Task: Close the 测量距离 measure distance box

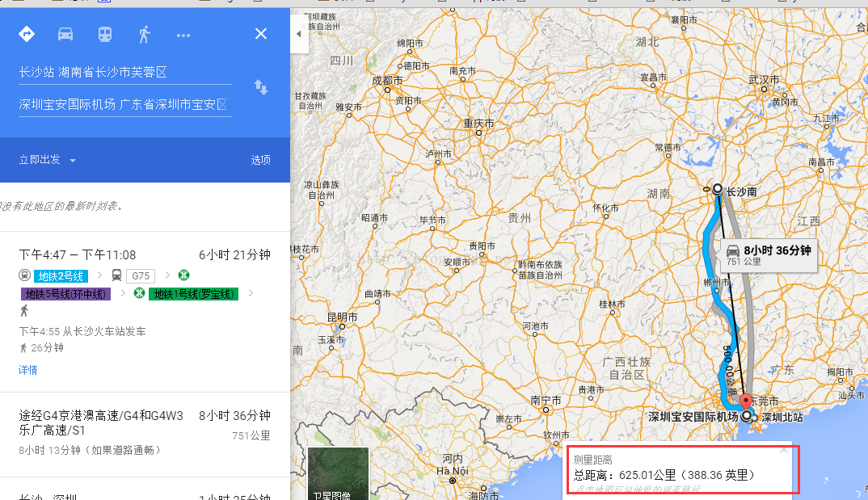Action: pyautogui.click(x=783, y=450)
